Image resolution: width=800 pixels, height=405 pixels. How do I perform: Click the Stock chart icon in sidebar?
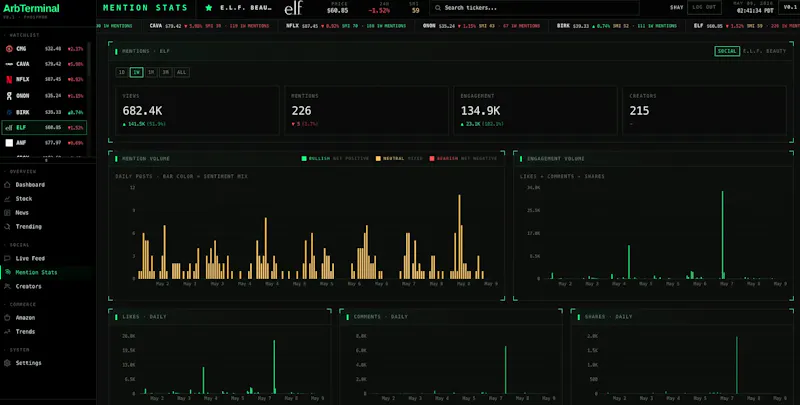coord(7,199)
